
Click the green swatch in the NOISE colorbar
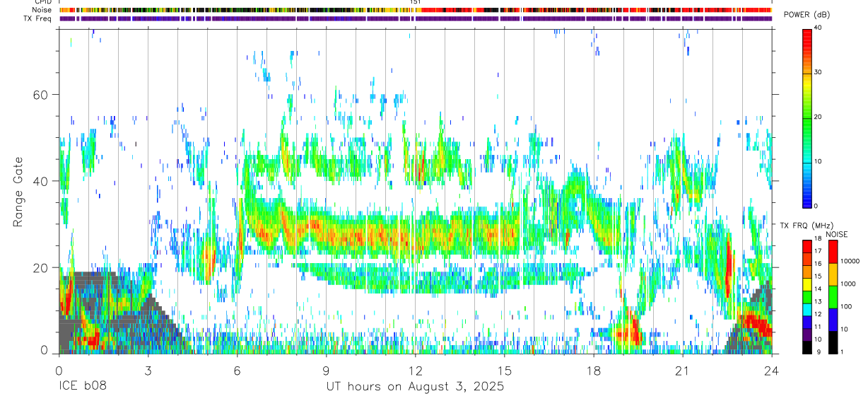[x=832, y=296]
